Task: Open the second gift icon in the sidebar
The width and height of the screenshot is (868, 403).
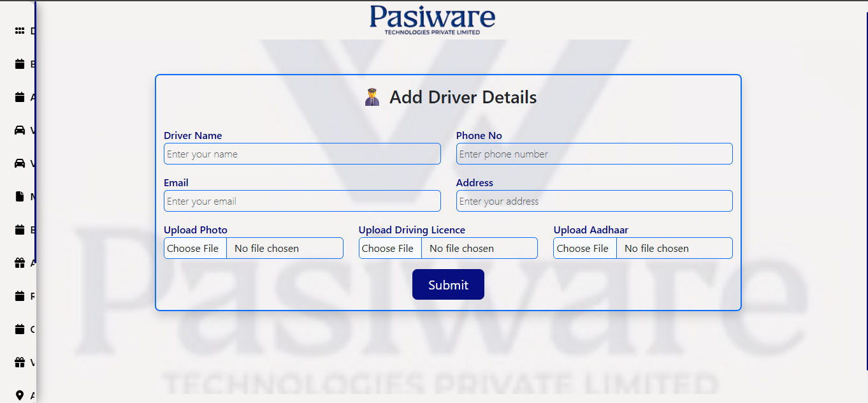Action: 19,362
